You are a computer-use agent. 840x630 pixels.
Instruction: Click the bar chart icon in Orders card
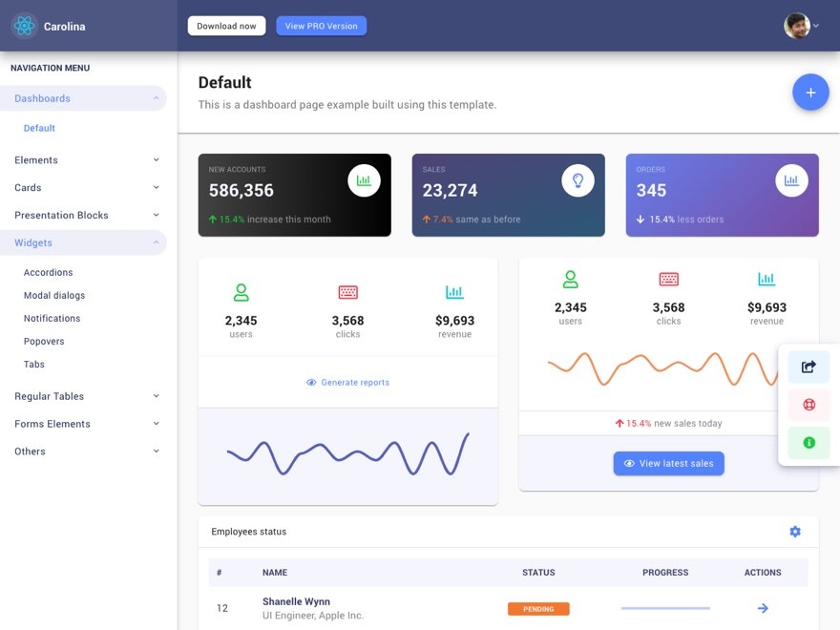pos(791,180)
